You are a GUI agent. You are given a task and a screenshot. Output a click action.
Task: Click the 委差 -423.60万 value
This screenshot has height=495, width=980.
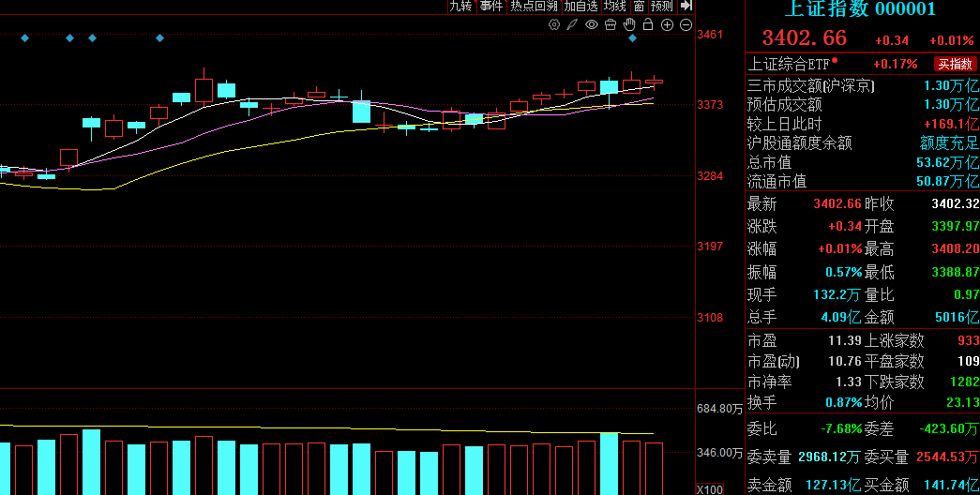(x=949, y=428)
